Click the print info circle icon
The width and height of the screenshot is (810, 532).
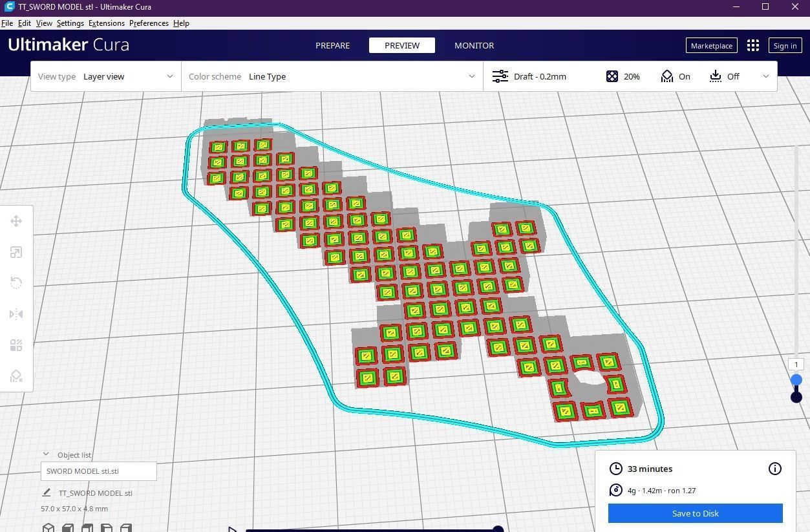coord(774,469)
